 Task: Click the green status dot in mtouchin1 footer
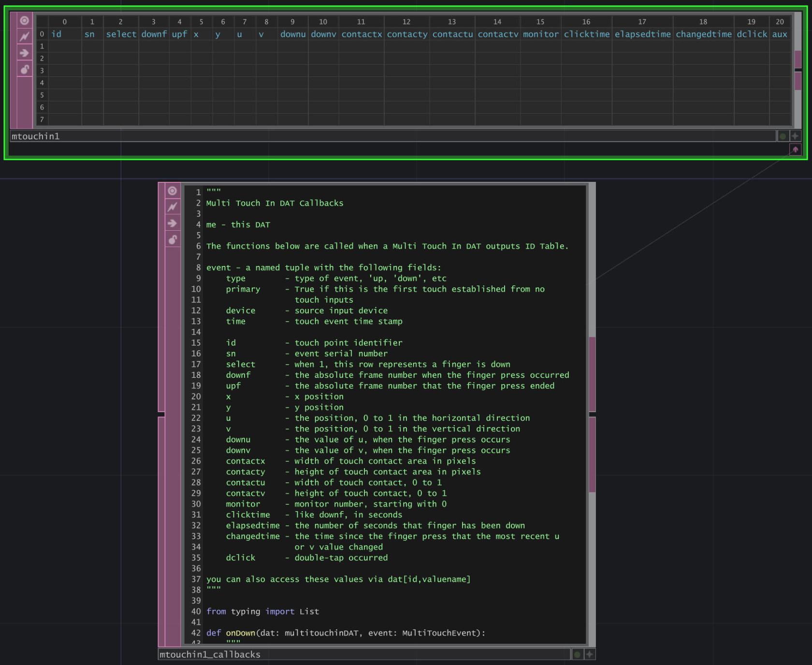[x=782, y=136]
